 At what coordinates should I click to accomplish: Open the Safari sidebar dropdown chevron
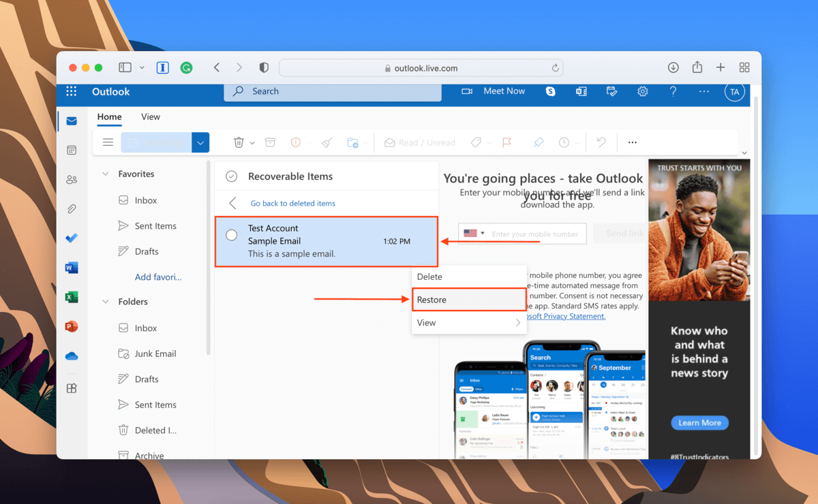point(142,67)
